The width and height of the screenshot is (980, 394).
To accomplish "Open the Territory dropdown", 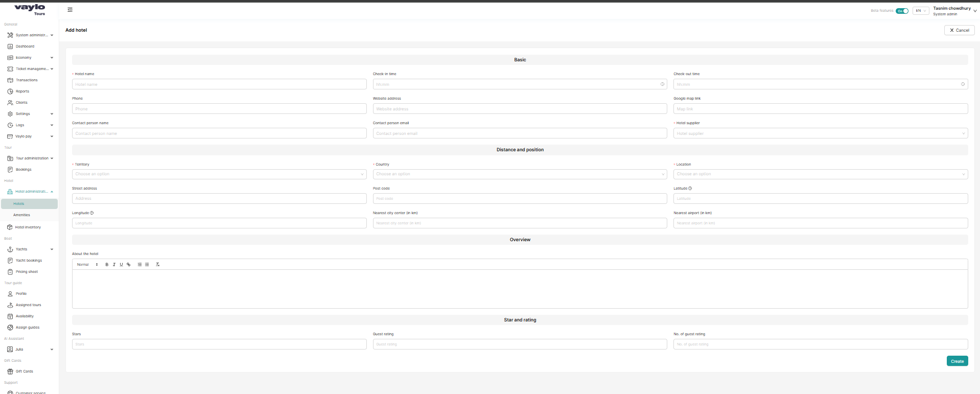I will click(219, 174).
